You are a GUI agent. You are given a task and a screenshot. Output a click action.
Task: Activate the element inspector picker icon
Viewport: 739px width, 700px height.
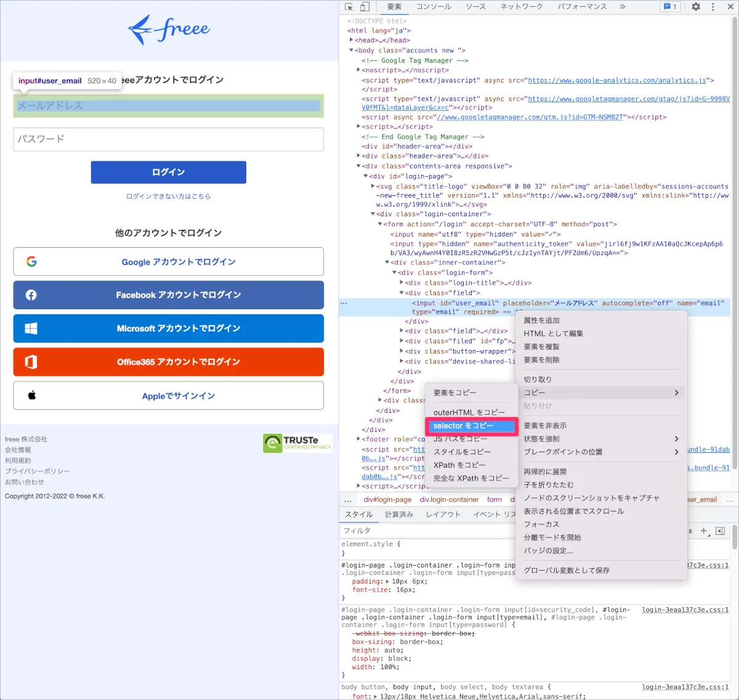point(349,7)
